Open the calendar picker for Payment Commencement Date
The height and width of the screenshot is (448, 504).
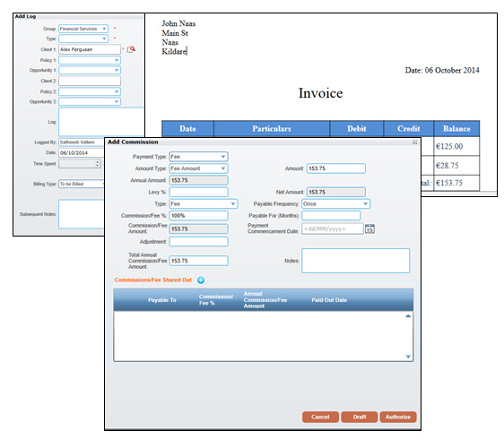click(369, 229)
